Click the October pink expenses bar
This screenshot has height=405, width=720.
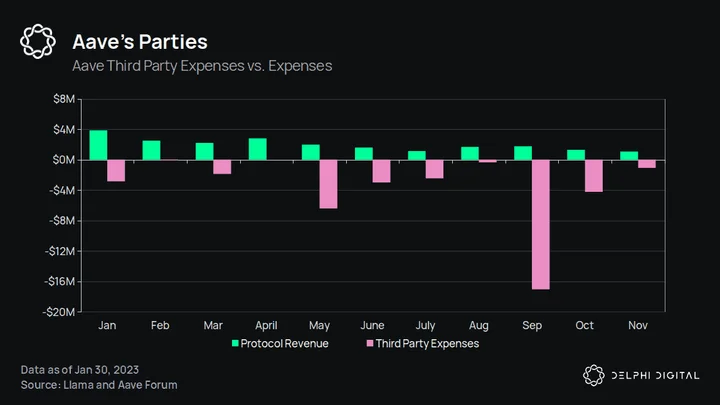pyautogui.click(x=594, y=176)
